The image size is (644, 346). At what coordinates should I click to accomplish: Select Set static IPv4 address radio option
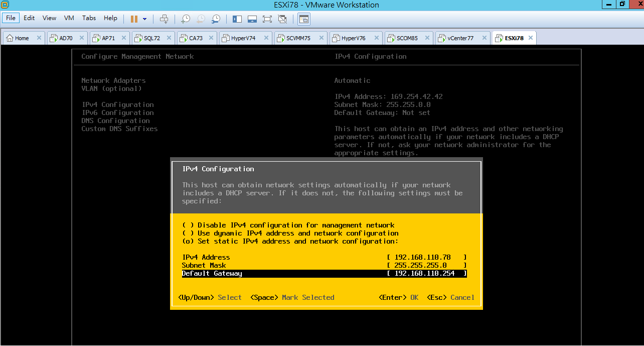pyautogui.click(x=290, y=242)
